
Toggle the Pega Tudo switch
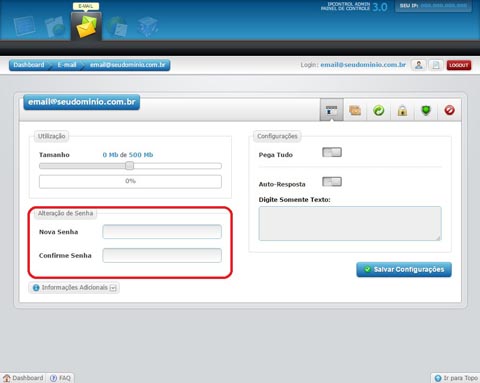pos(332,152)
